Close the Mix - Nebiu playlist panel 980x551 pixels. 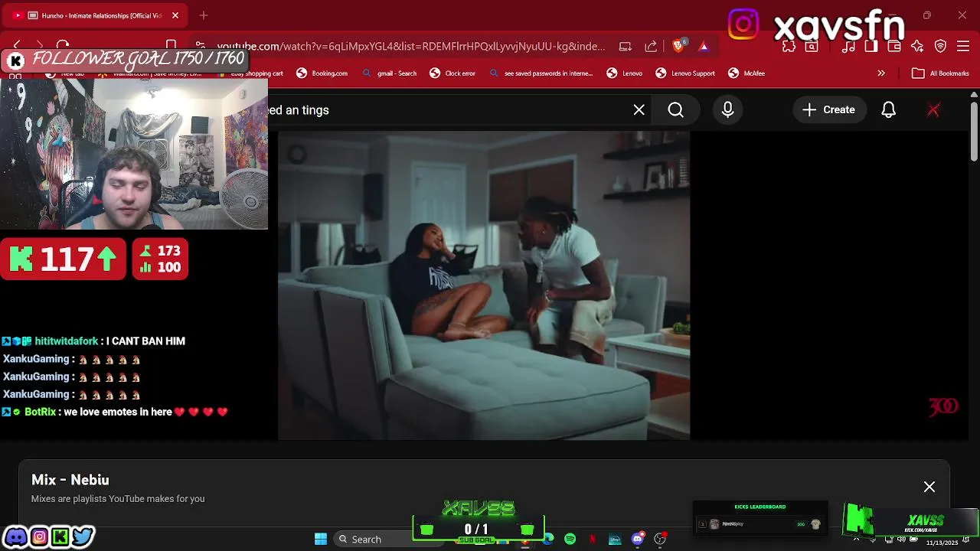(929, 487)
